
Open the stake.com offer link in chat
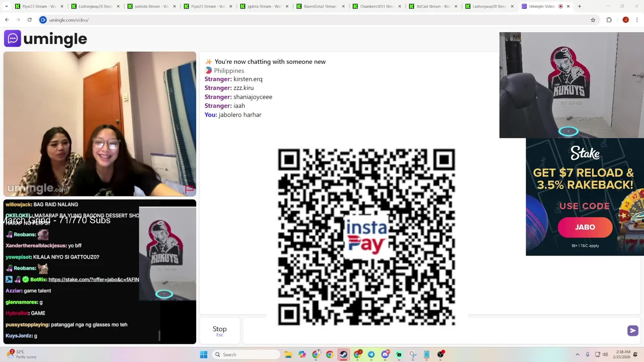pyautogui.click(x=94, y=280)
